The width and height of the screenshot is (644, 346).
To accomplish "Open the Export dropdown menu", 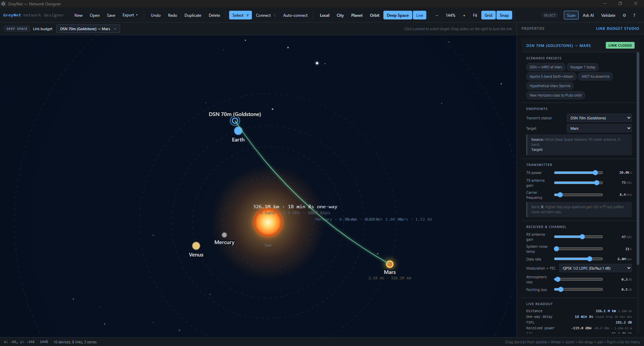I will pos(130,15).
